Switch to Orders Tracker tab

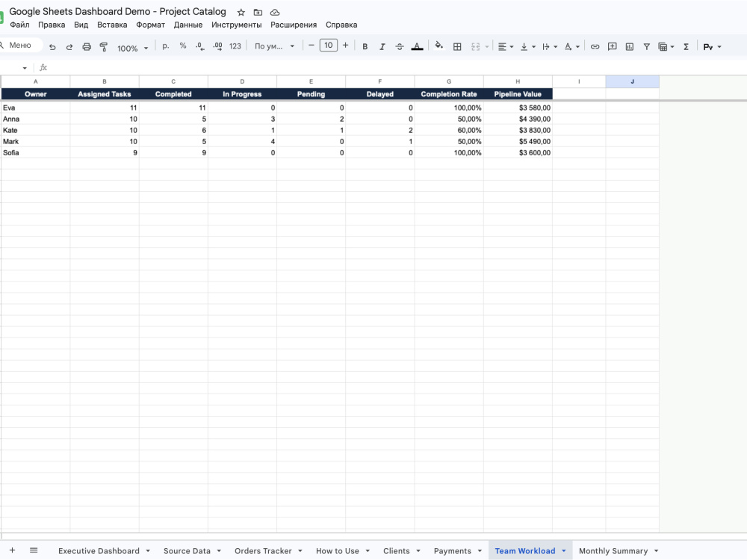pyautogui.click(x=263, y=550)
